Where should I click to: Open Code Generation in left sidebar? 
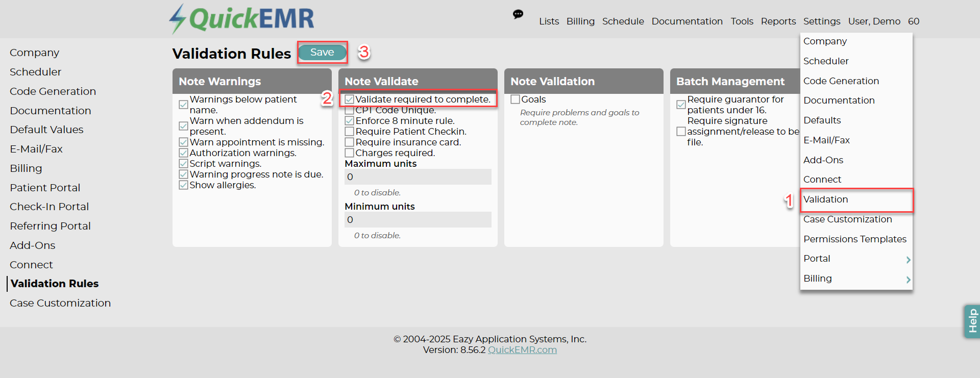pos(53,91)
